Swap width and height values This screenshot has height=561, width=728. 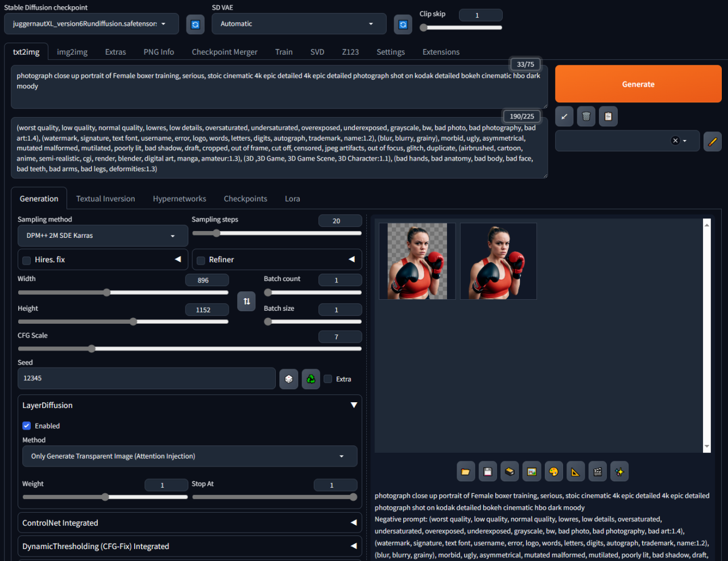click(246, 301)
